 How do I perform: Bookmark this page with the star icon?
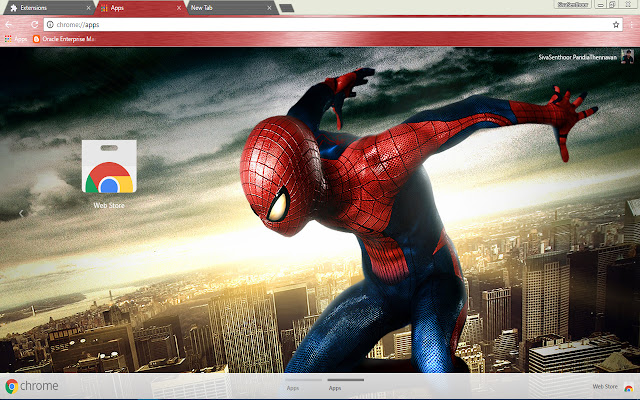point(616,24)
